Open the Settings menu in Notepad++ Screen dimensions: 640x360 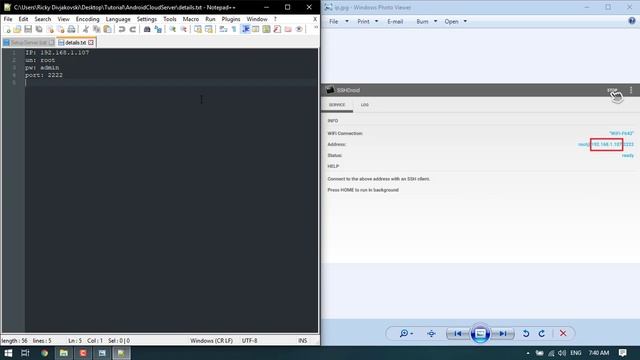[x=147, y=19]
